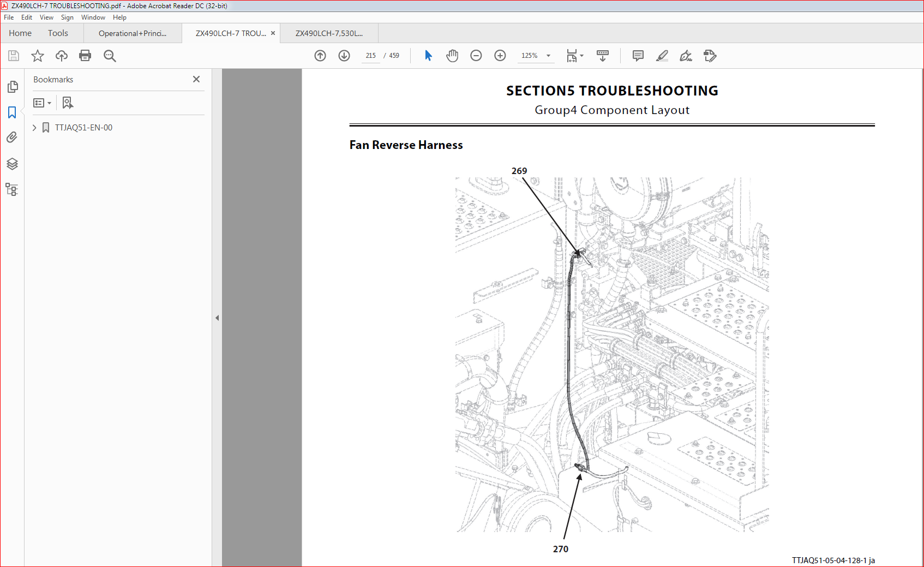
Task: Click the cloud upload icon
Action: click(62, 56)
